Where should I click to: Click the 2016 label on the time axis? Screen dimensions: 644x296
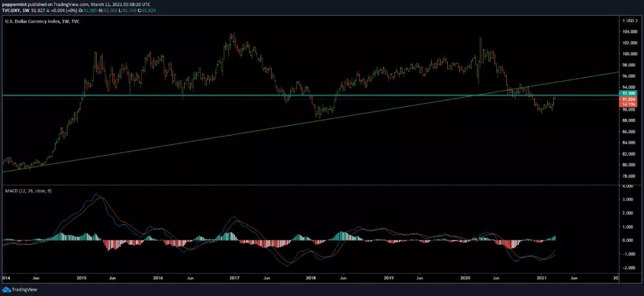(158, 278)
